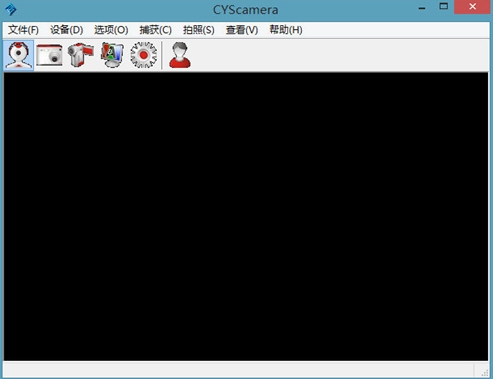The image size is (493, 379).
Task: Open the 拍照(S) menu
Action: [199, 30]
